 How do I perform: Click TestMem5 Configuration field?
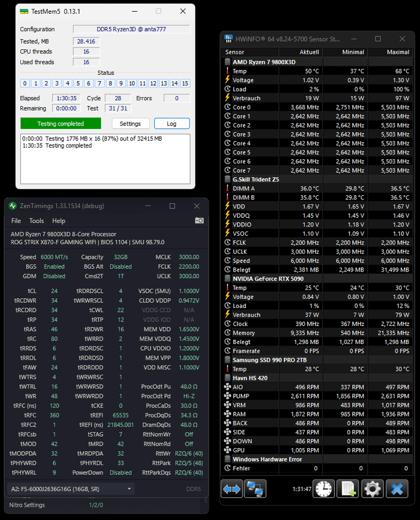click(132, 29)
